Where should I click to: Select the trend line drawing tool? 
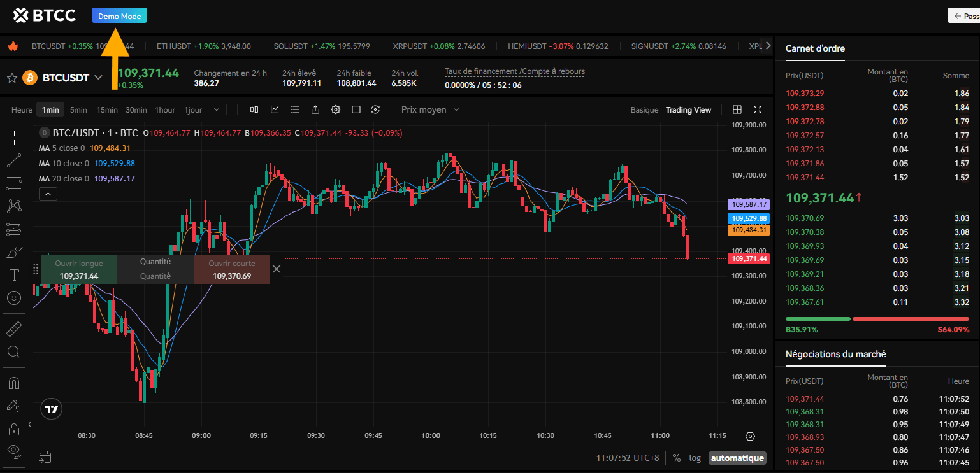point(14,160)
